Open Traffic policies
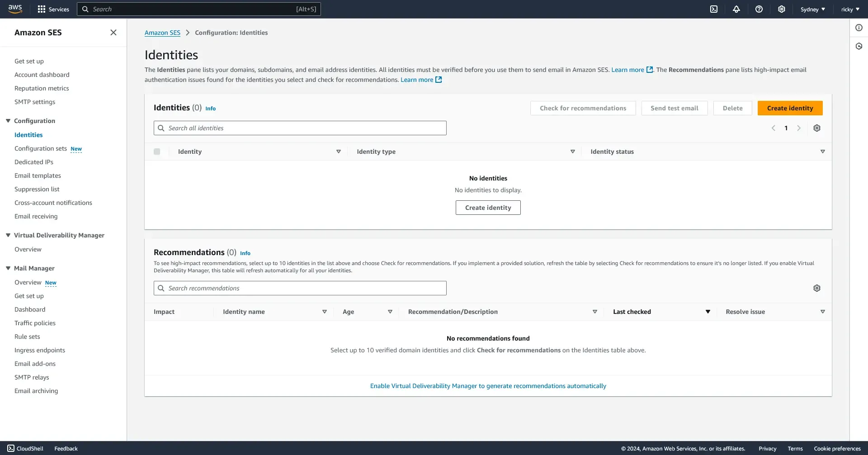 35,323
